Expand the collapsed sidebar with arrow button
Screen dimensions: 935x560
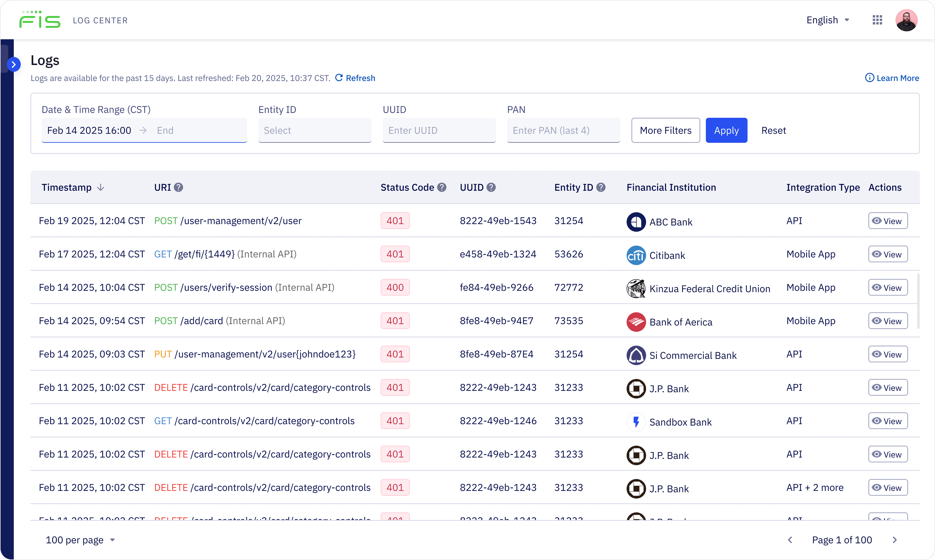[x=14, y=64]
